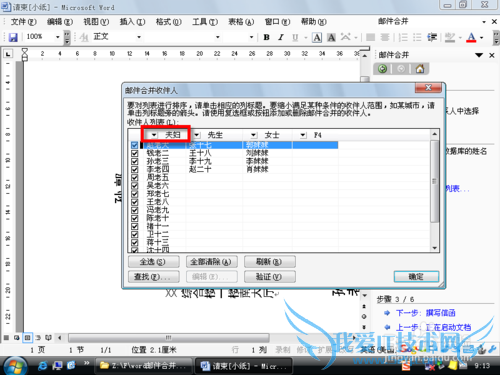
Task: Uncheck the 吴老六 recipient checkbox
Action: [135, 186]
